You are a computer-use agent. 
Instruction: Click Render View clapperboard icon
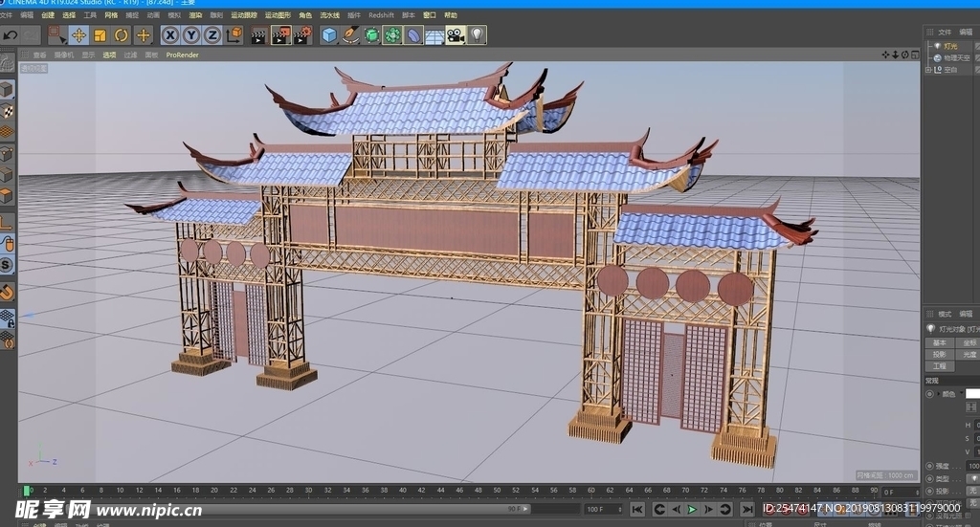pyautogui.click(x=258, y=35)
